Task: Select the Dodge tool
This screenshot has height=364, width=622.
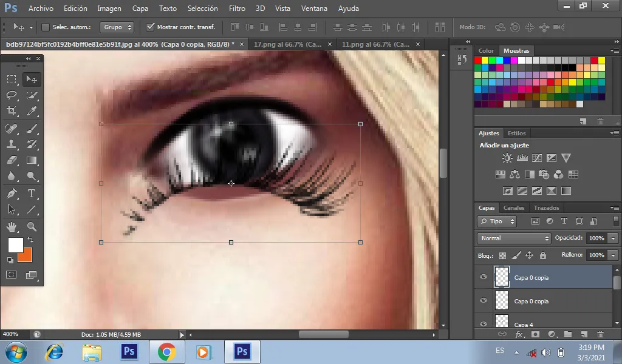Action: tap(32, 177)
